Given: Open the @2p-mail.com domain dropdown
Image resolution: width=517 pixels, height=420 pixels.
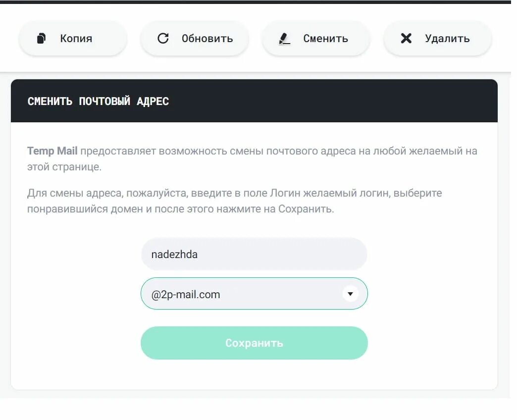Looking at the screenshot, I should tap(254, 293).
